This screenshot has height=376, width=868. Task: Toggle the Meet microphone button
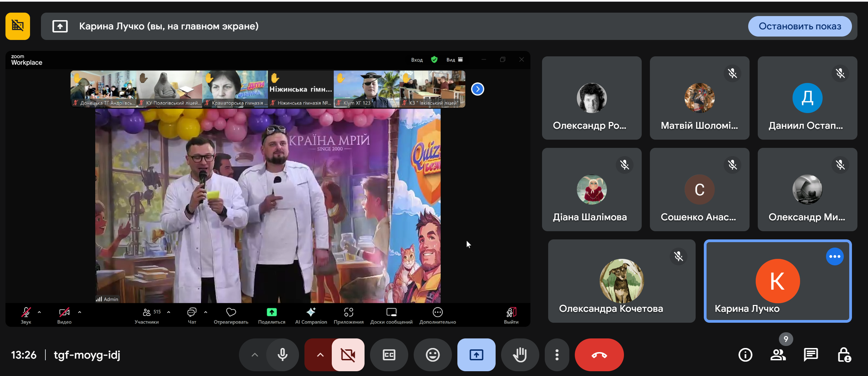tap(282, 355)
